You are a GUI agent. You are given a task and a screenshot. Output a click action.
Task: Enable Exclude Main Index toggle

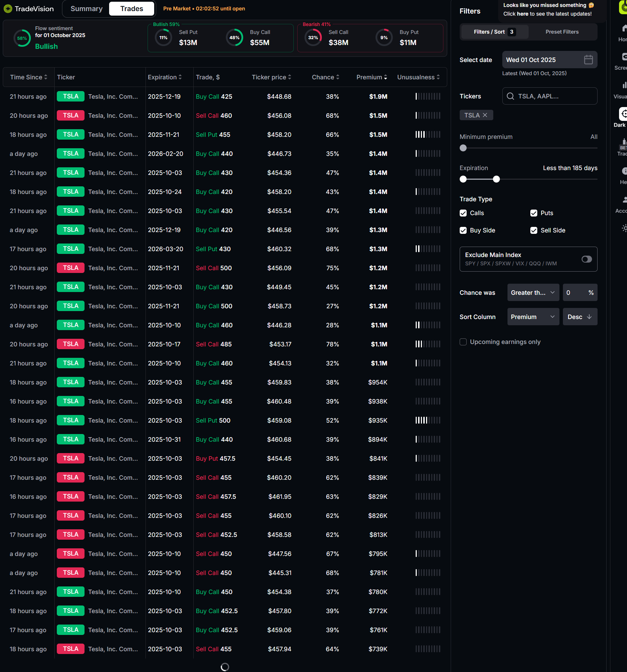(x=587, y=259)
